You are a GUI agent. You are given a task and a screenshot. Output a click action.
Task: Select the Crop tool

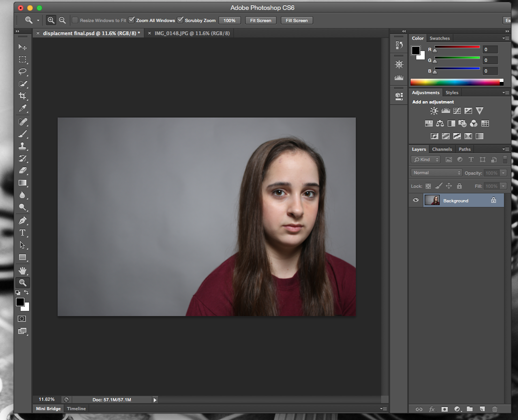point(23,96)
